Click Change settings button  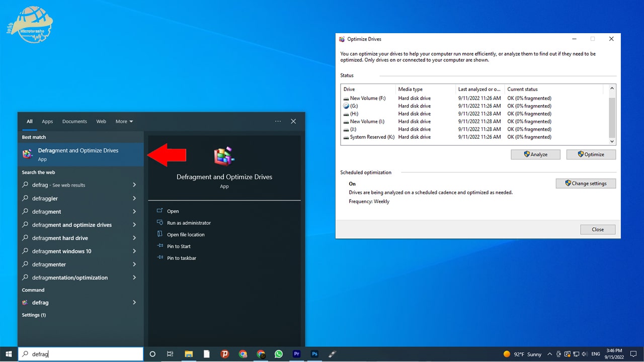coord(586,184)
